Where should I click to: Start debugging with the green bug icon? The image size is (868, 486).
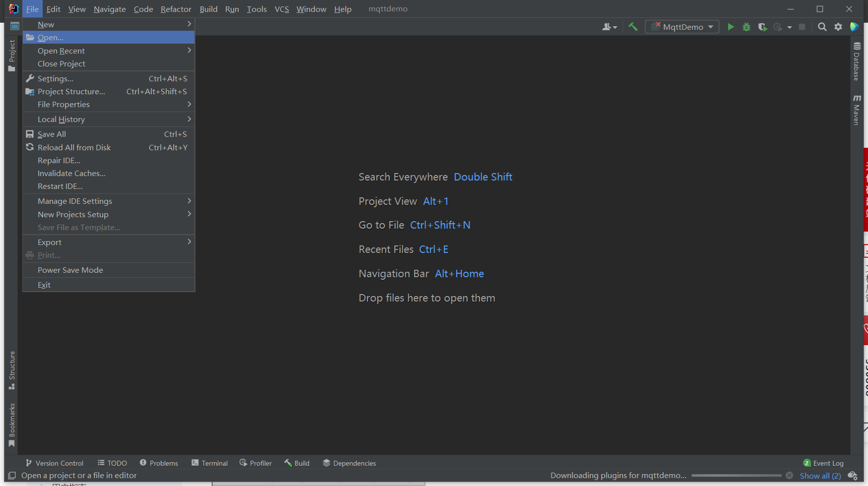click(x=746, y=27)
